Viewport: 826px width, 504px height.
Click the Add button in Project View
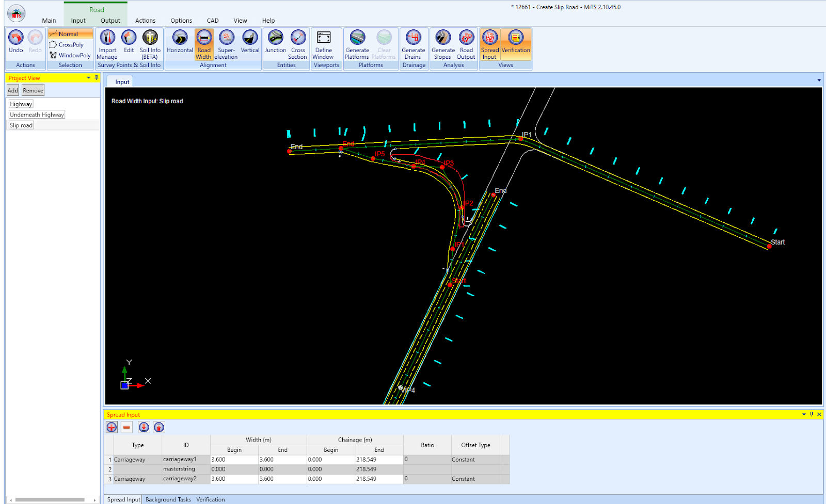point(13,91)
